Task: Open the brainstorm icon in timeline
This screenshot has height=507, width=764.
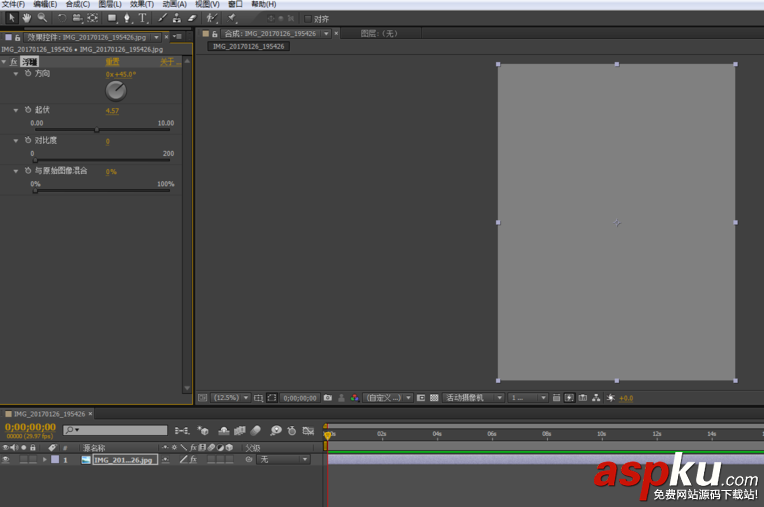Action: point(276,431)
